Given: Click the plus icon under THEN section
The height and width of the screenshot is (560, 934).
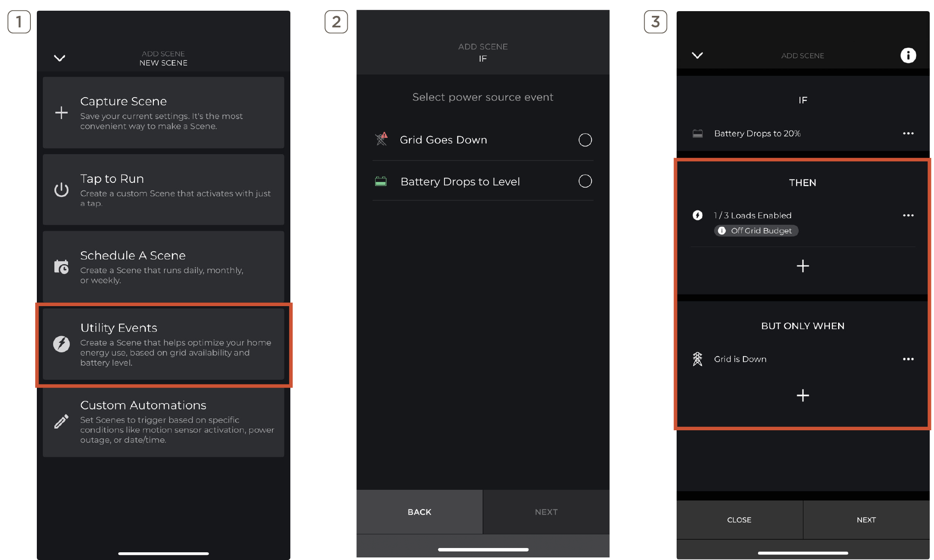Looking at the screenshot, I should (803, 266).
